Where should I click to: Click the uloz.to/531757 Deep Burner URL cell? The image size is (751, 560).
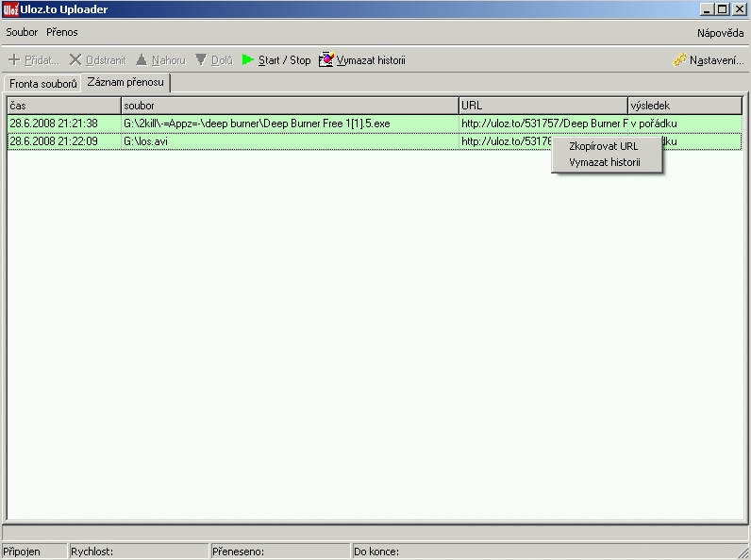coord(543,124)
